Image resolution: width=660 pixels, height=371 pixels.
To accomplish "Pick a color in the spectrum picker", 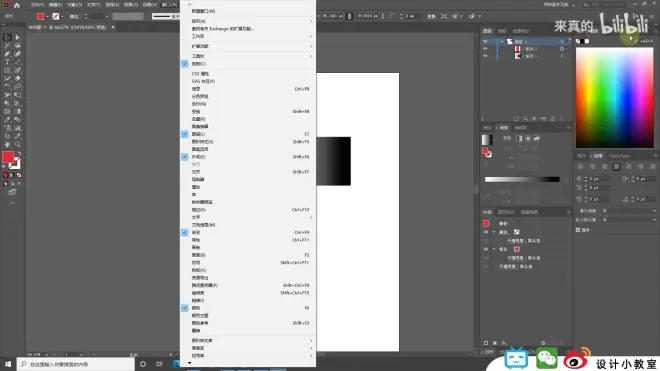I will (615, 98).
